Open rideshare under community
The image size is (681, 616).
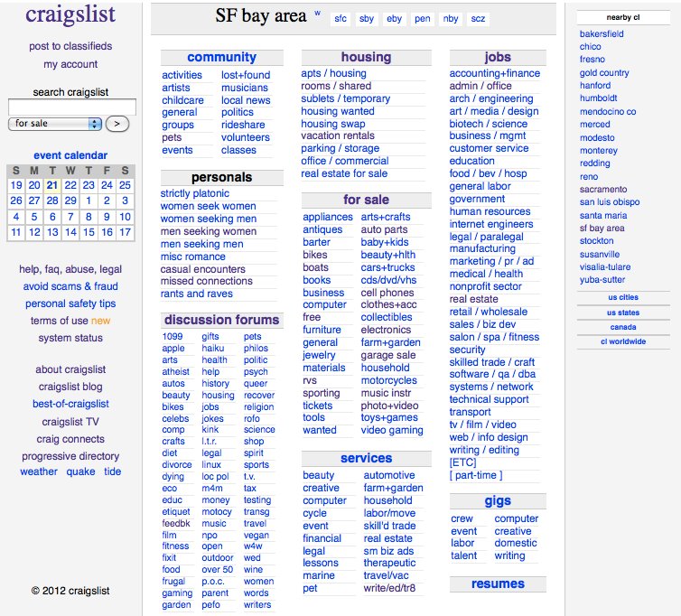[x=243, y=126]
